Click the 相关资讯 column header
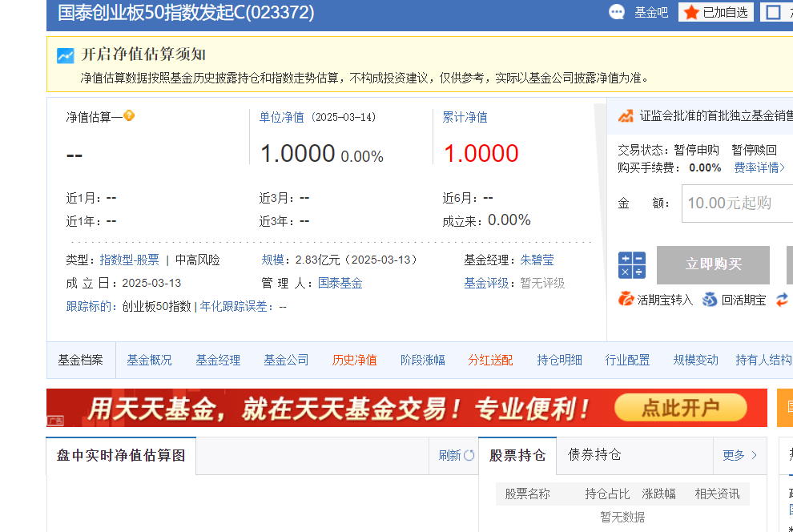 click(x=717, y=494)
